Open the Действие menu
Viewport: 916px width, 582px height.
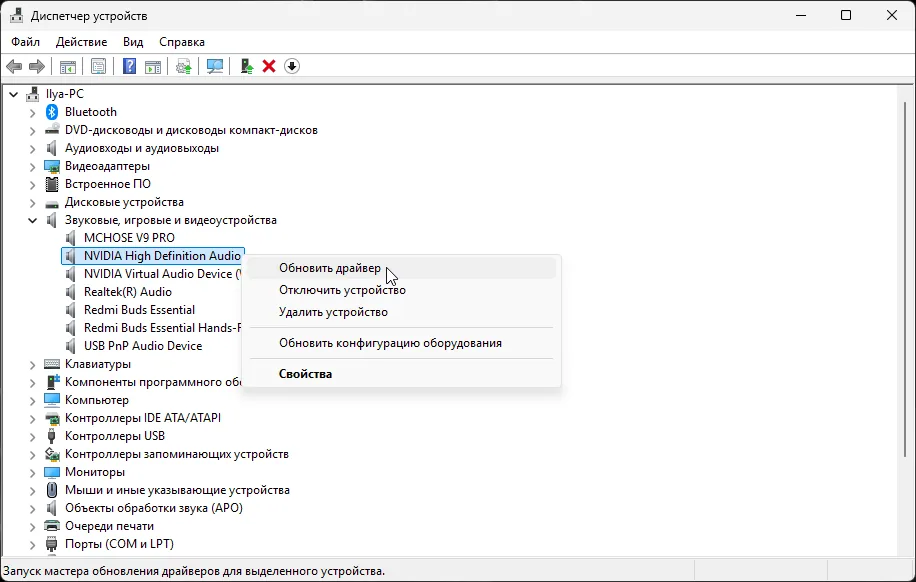coord(81,42)
